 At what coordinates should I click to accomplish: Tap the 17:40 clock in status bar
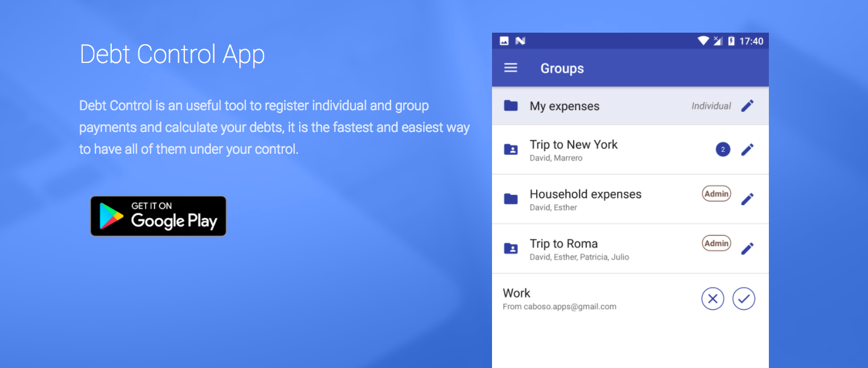[751, 41]
